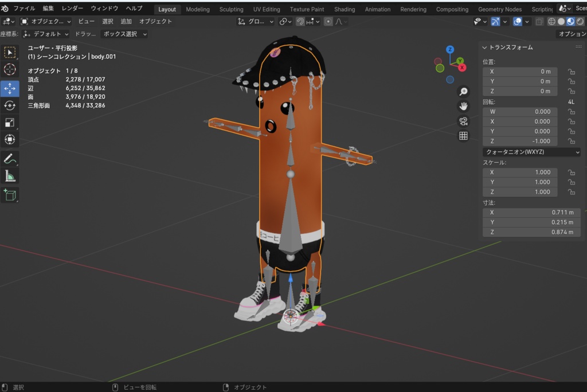Switch to the UV Editing workspace tab
Screen dimensions: 587x392
tap(267, 9)
